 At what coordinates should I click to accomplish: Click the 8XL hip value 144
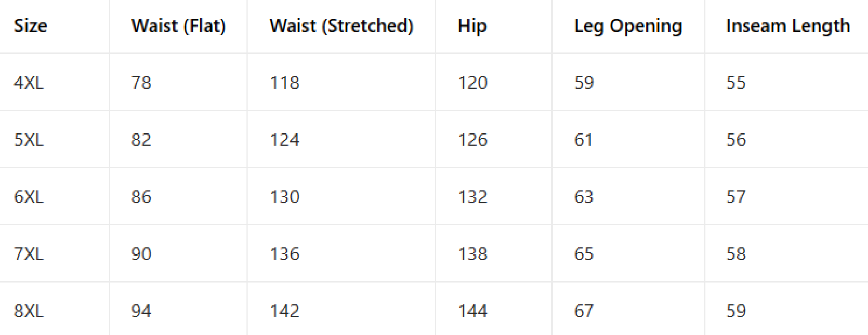point(473,311)
